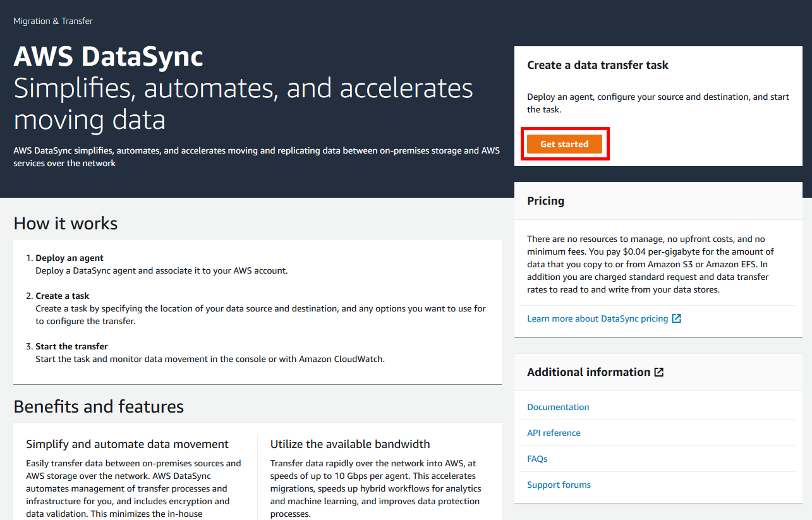The image size is (812, 520).
Task: Click the Pricing panel heading
Action: [545, 201]
